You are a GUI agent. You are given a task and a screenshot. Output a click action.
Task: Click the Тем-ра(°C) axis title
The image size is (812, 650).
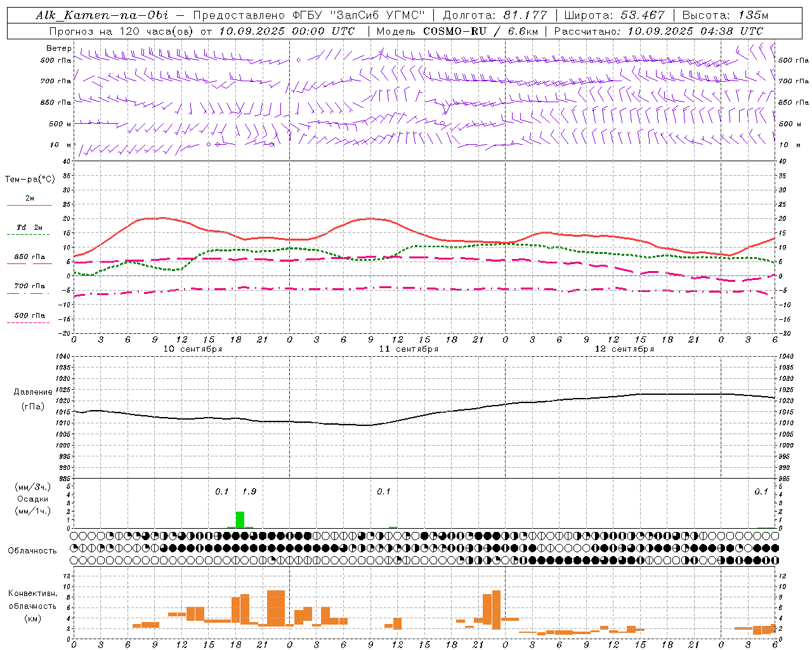30,180
